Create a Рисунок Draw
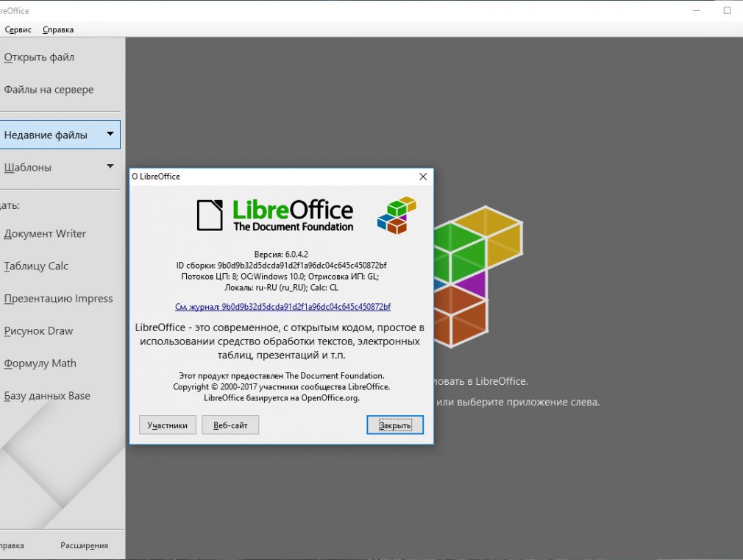743x560 pixels. coord(38,331)
